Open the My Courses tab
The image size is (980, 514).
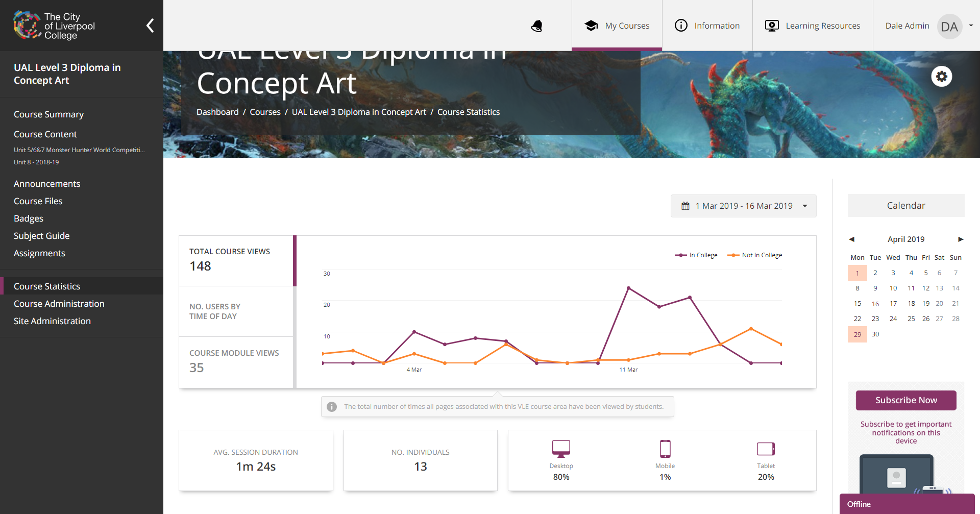point(617,26)
